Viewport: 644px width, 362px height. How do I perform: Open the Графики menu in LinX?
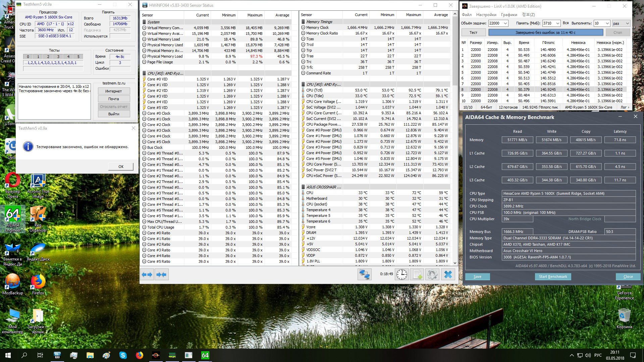click(x=509, y=14)
